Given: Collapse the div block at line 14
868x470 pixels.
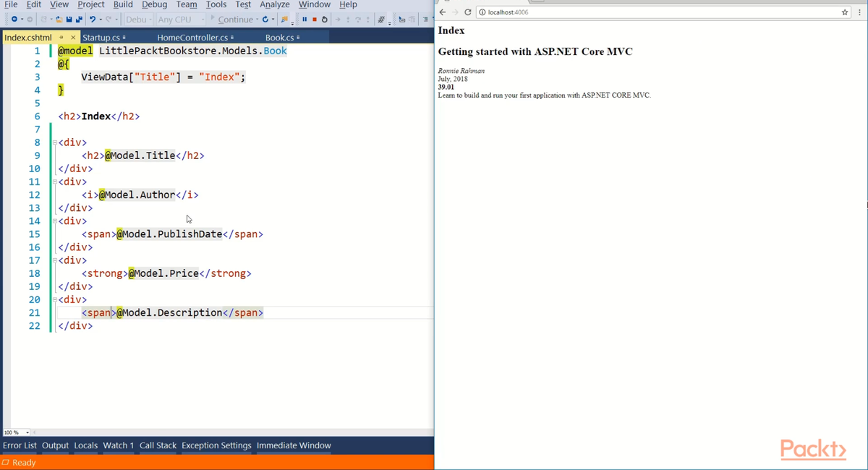Looking at the screenshot, I should [54, 221].
